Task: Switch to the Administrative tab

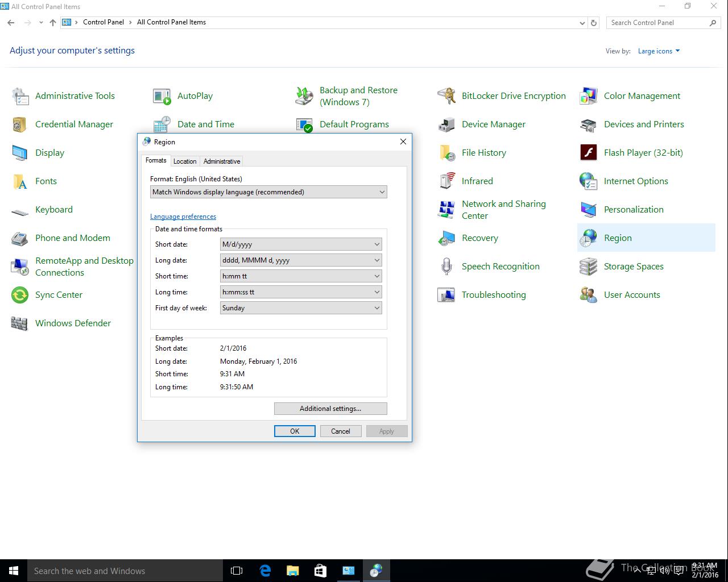Action: click(x=222, y=161)
